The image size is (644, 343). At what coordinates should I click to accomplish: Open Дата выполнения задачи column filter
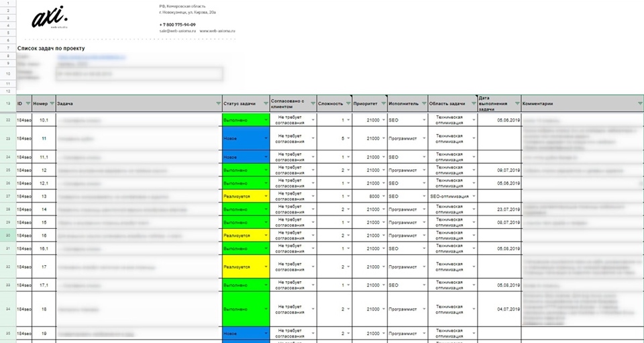click(517, 104)
